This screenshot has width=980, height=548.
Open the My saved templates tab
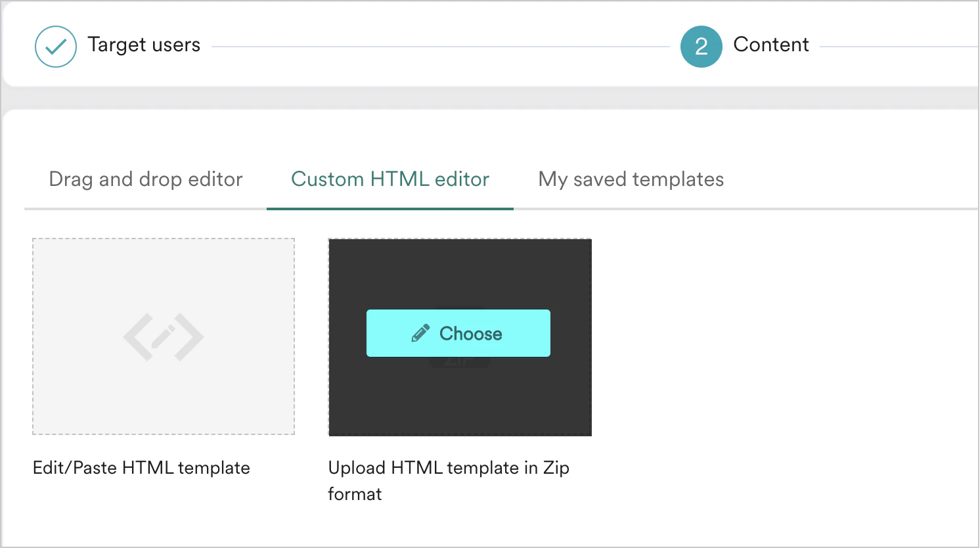coord(630,179)
